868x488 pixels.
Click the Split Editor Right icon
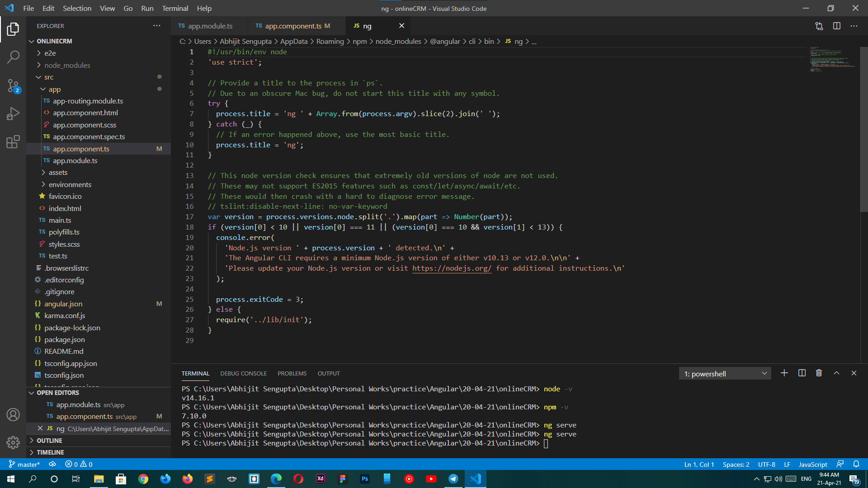tap(836, 26)
